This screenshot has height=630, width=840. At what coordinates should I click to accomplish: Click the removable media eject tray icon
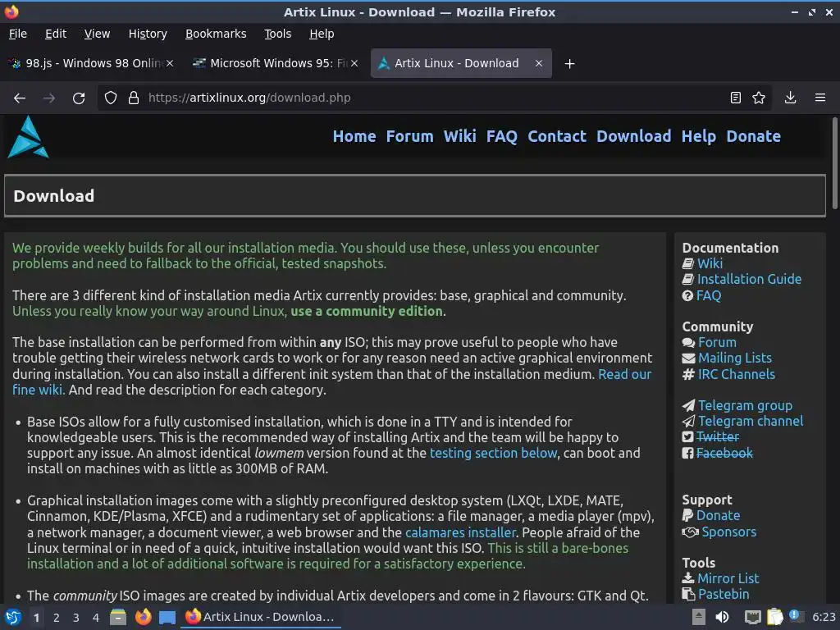[699, 617]
